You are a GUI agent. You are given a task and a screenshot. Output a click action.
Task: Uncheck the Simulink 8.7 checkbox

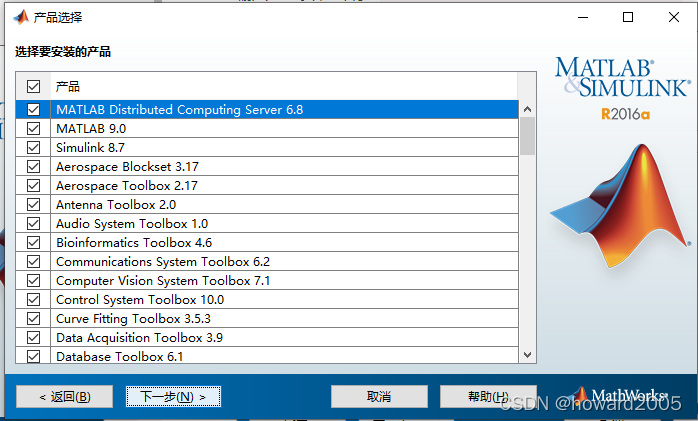point(33,147)
